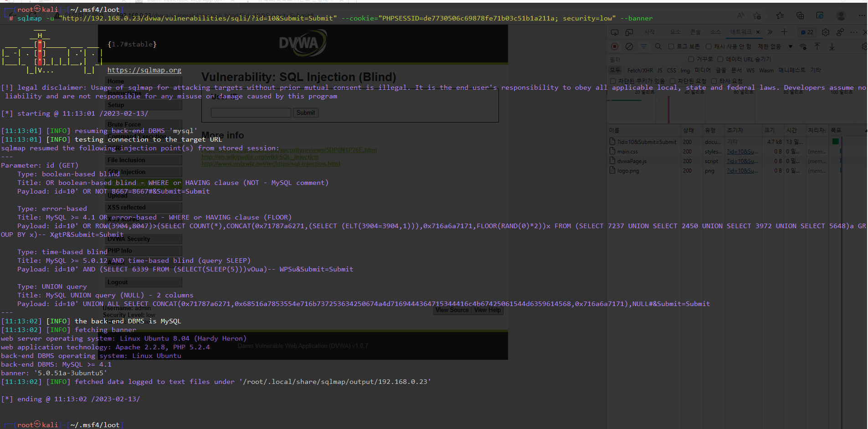
Task: Click the Submit button in DVWA page
Action: (x=305, y=112)
